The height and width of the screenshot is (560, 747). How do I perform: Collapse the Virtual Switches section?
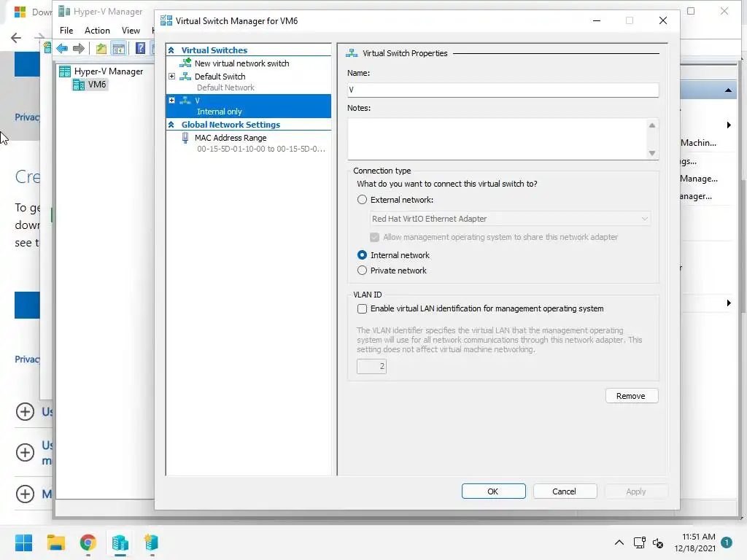point(171,50)
